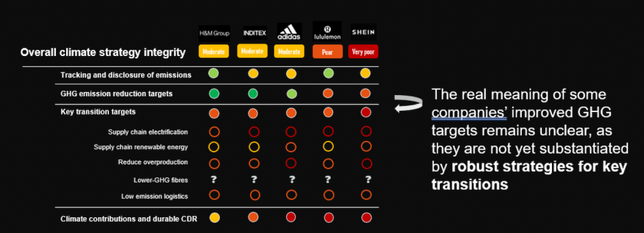Click the Tracking and disclosure of emissions label
This screenshot has height=233, width=644.
click(126, 75)
